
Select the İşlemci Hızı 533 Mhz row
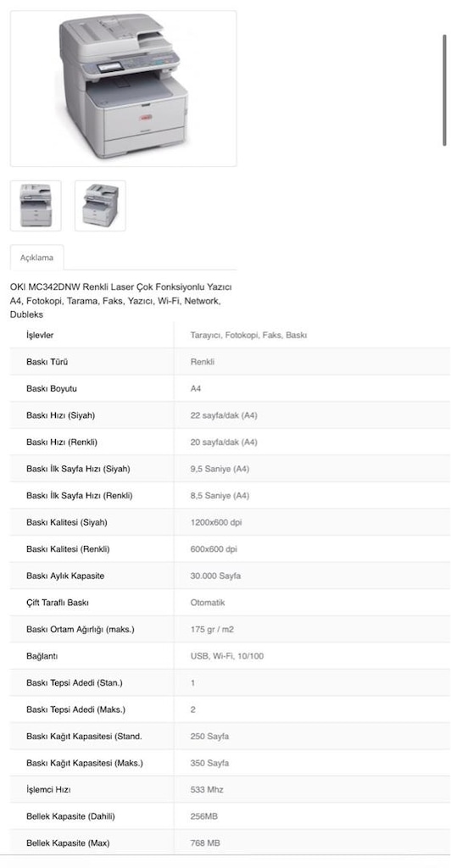(x=230, y=789)
